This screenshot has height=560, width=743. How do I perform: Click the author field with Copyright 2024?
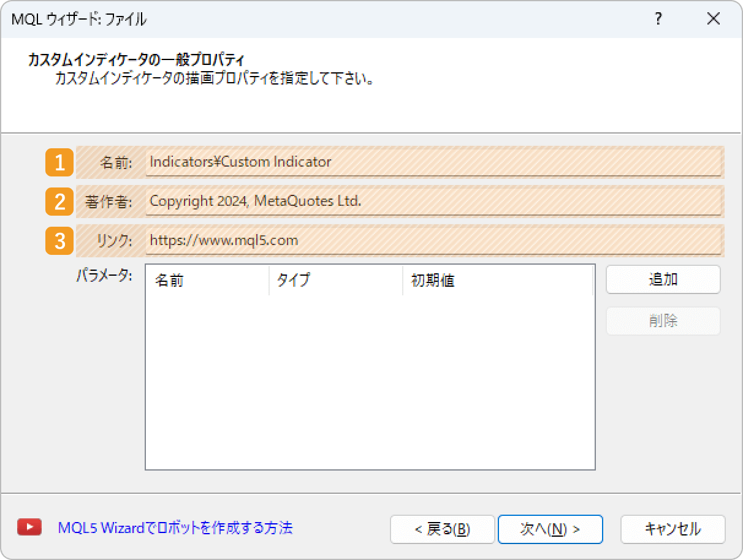433,202
